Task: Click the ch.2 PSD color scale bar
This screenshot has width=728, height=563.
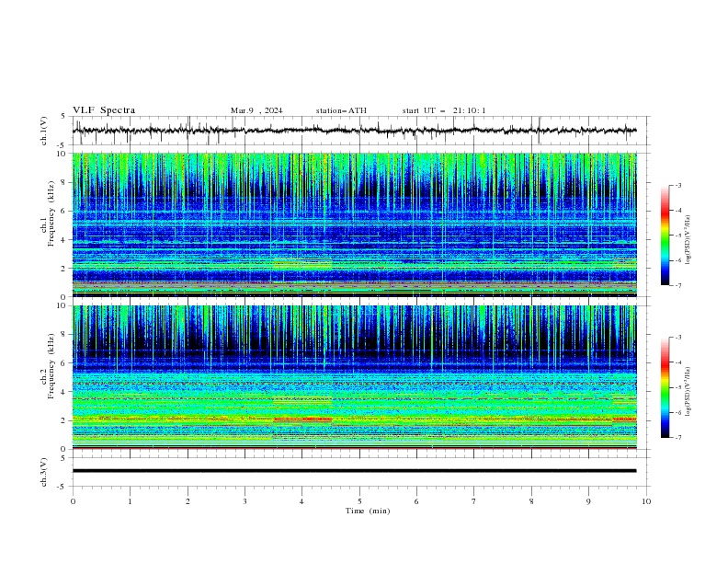Action: (x=665, y=387)
